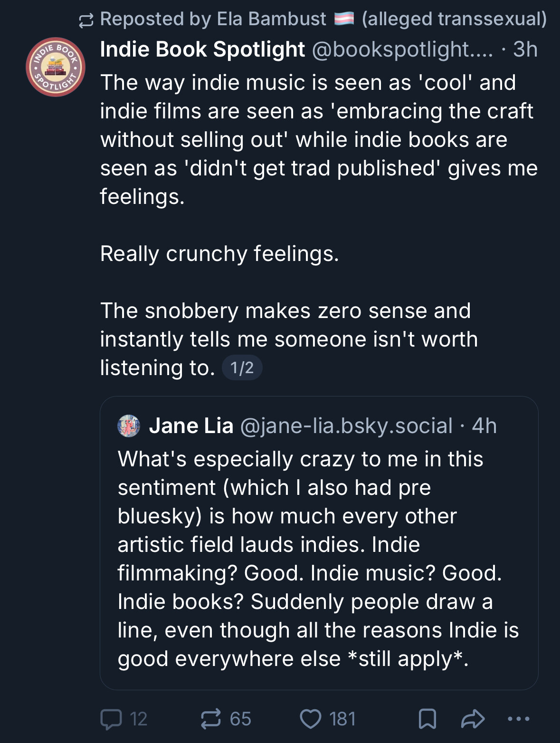560x743 pixels.
Task: Bookmark this post
Action: pos(427,719)
